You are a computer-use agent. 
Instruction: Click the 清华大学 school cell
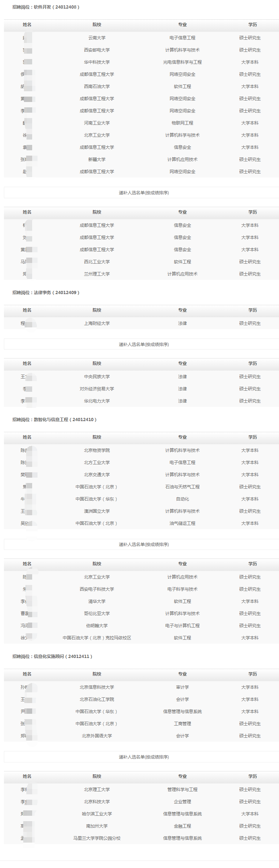pos(97,601)
